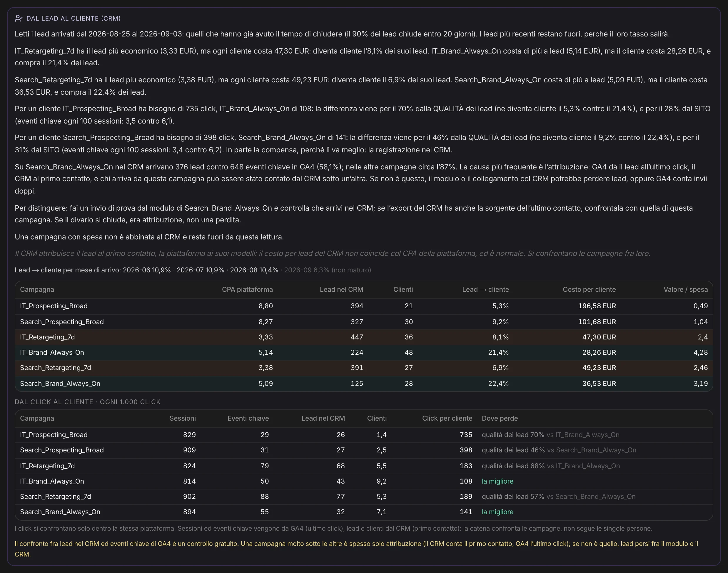Click 'qualità dei lead 68%' in the Dove perde column
Screen dimensions: 728x573
(513, 466)
